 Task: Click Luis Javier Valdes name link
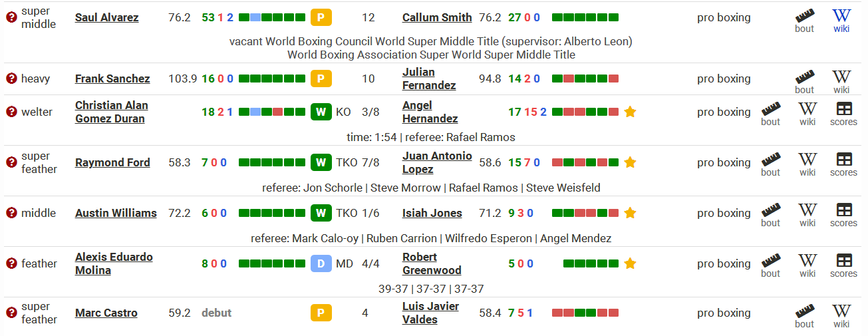point(430,313)
